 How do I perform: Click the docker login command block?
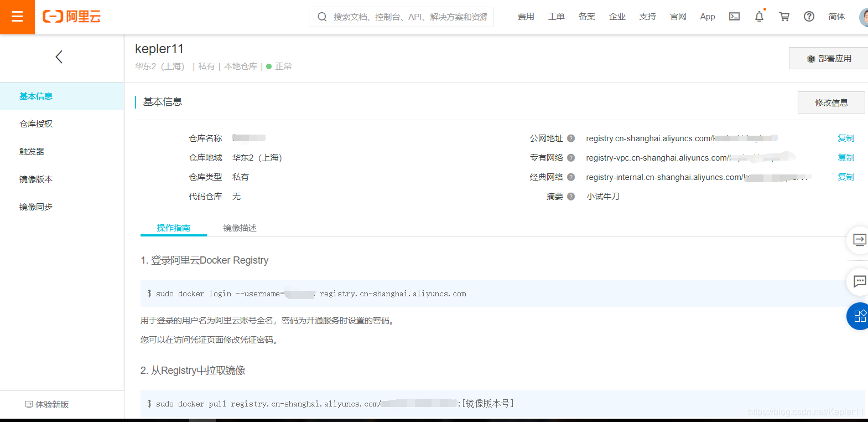[502, 294]
